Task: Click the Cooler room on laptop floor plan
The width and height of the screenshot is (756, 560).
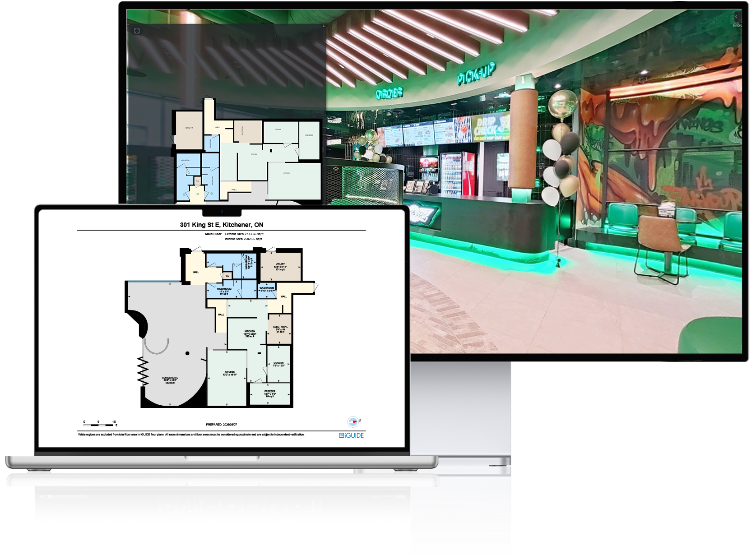Action: [278, 364]
